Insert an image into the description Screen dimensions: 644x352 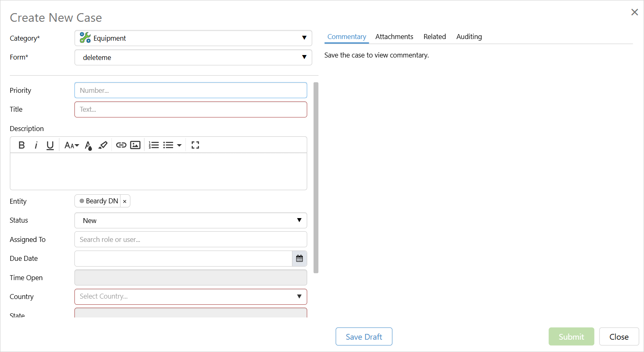tap(135, 145)
